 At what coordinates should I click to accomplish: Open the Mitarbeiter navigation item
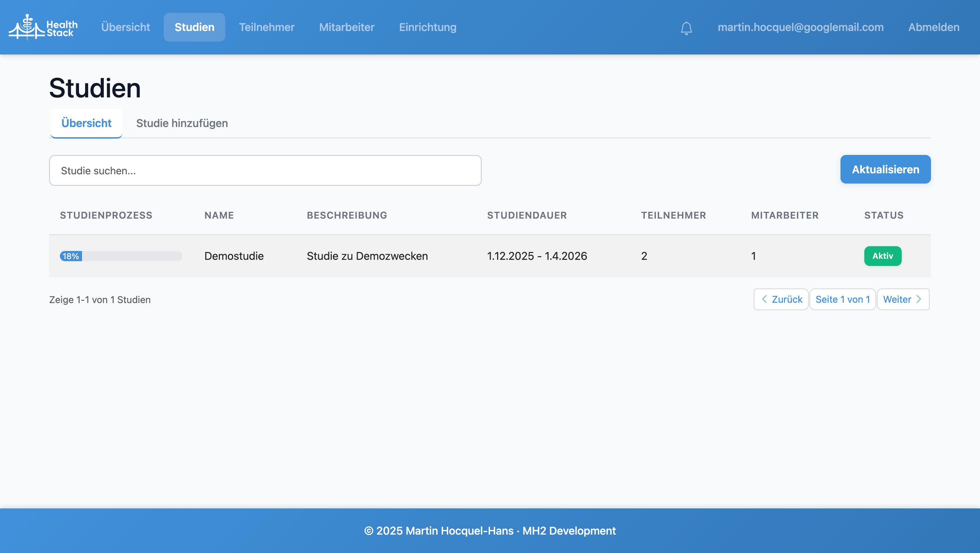pyautogui.click(x=347, y=27)
